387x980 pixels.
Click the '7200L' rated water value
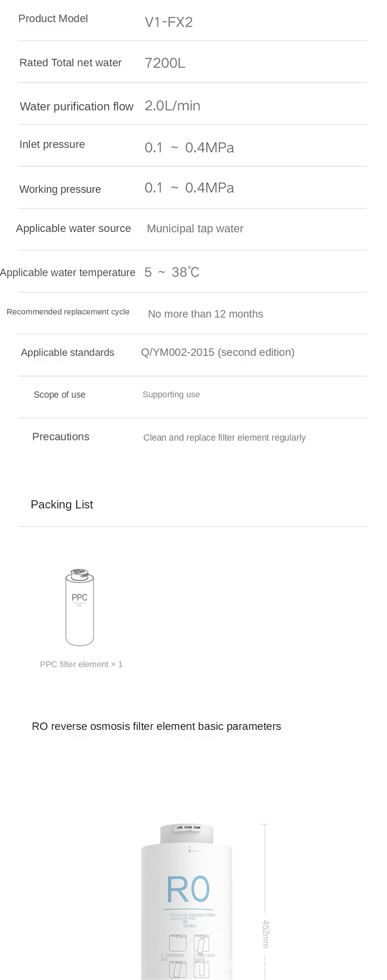(x=165, y=63)
